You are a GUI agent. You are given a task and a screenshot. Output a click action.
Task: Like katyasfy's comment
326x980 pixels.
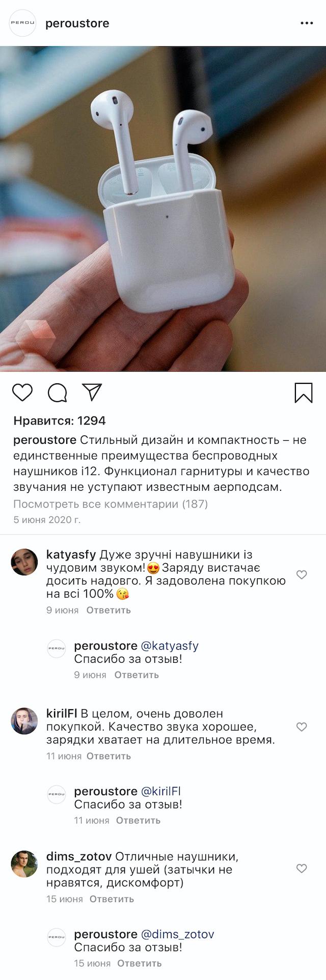point(302,574)
